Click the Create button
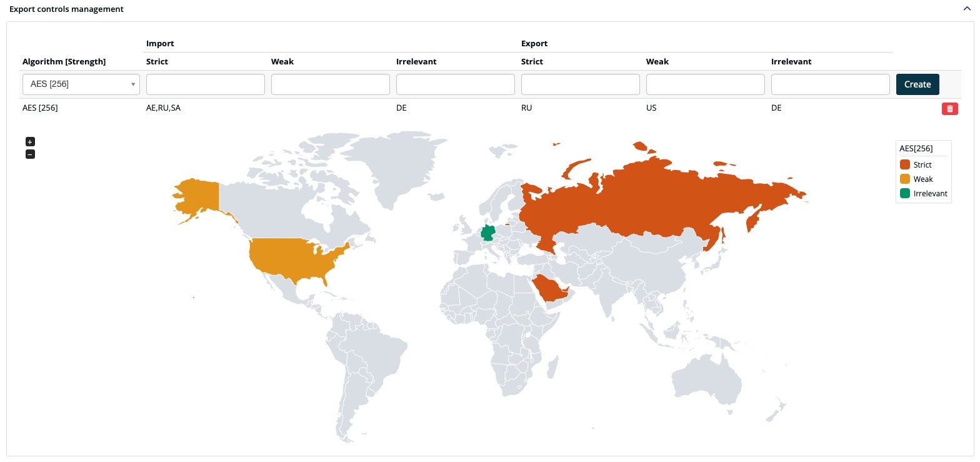The height and width of the screenshot is (462, 980). [917, 84]
